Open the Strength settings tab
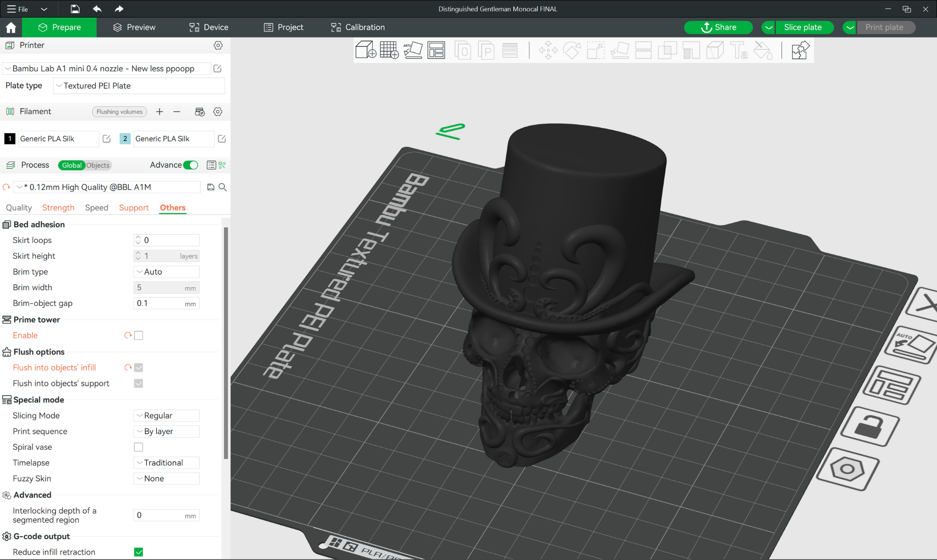This screenshot has height=560, width=937. pyautogui.click(x=58, y=208)
